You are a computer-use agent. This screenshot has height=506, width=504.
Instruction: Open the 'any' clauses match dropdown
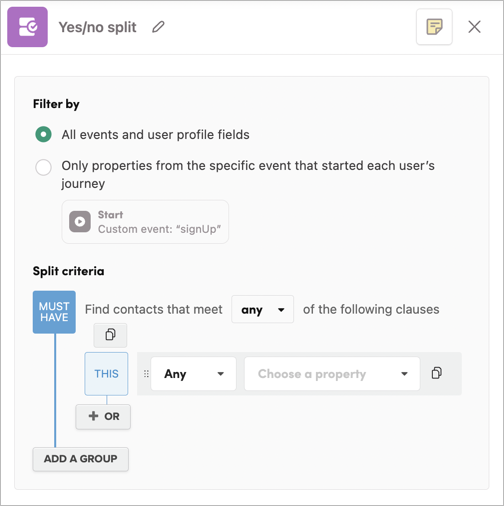coord(263,309)
